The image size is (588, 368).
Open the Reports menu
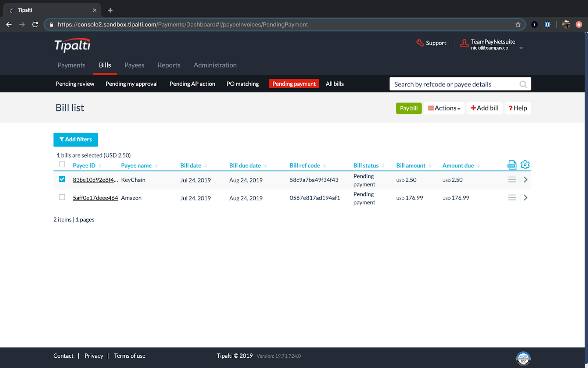click(x=169, y=65)
